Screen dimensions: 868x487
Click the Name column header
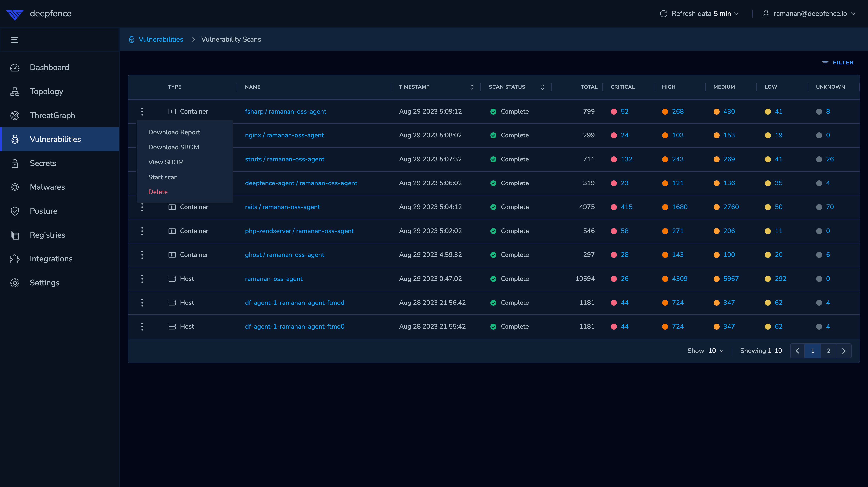point(252,87)
